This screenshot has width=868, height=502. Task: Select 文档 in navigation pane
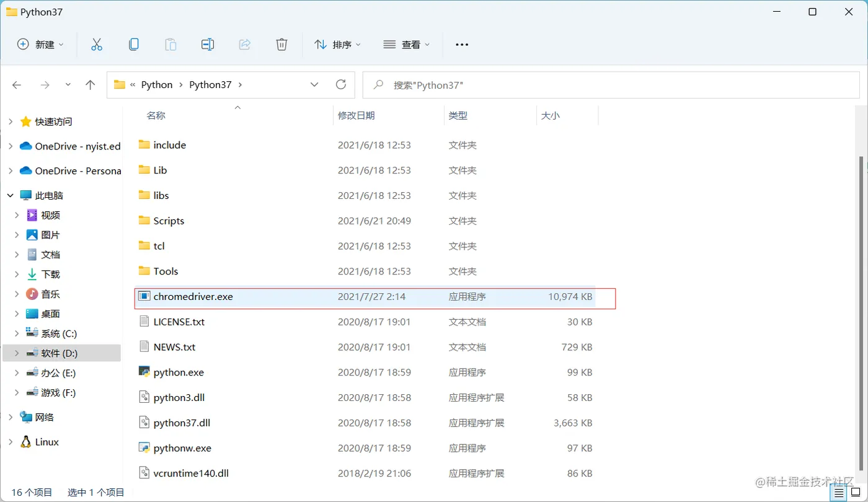coord(50,255)
